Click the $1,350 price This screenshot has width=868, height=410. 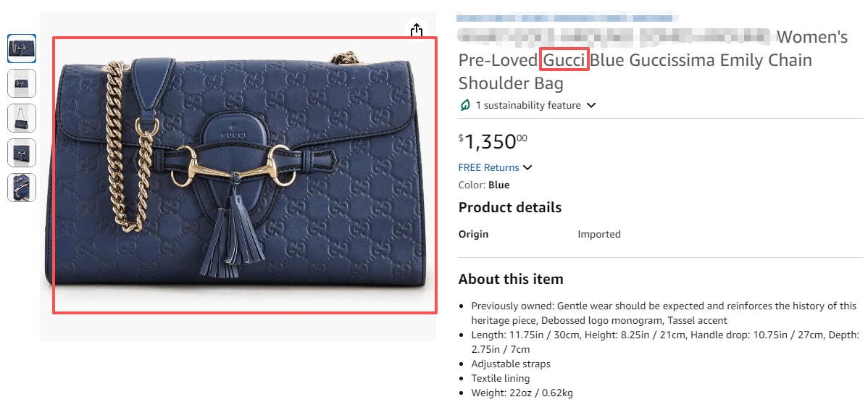click(493, 142)
